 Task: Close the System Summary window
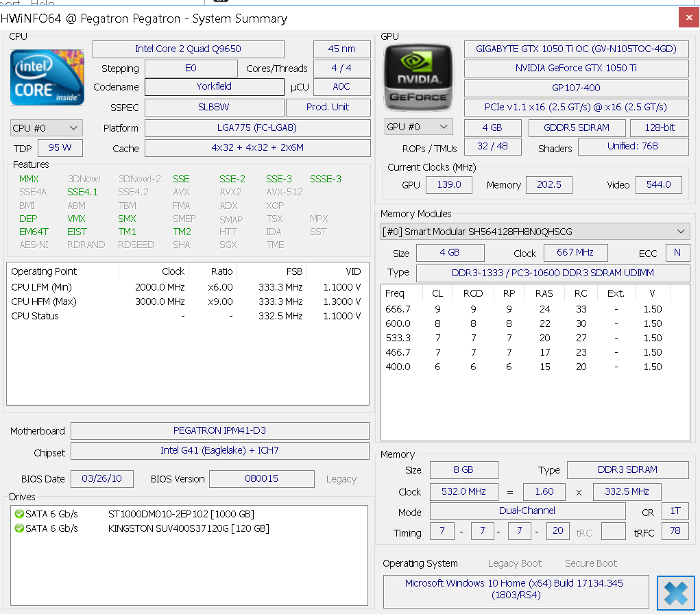point(689,18)
